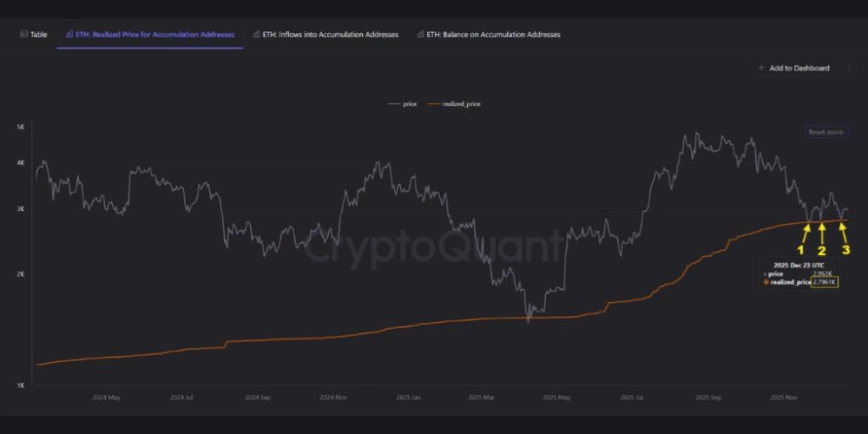868x434 pixels.
Task: Open ETH: Inflows into Accumulation Addresses tab
Action: [x=330, y=35]
